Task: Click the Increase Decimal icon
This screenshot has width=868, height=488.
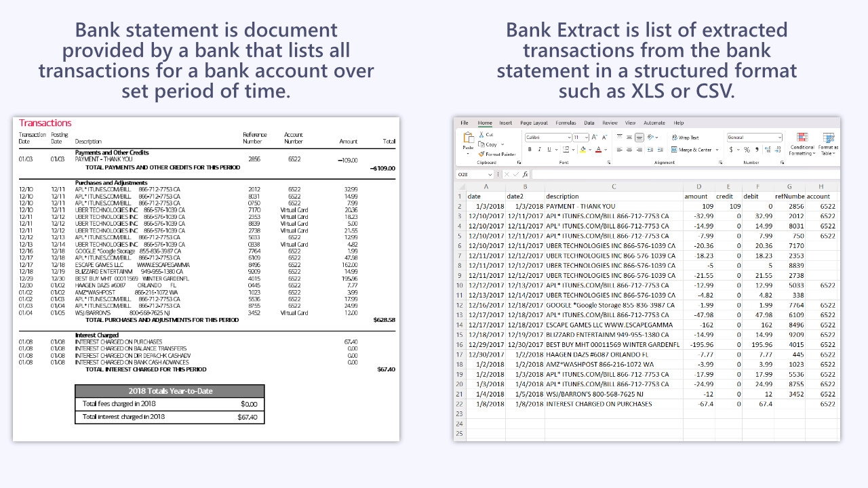Action: pos(768,150)
